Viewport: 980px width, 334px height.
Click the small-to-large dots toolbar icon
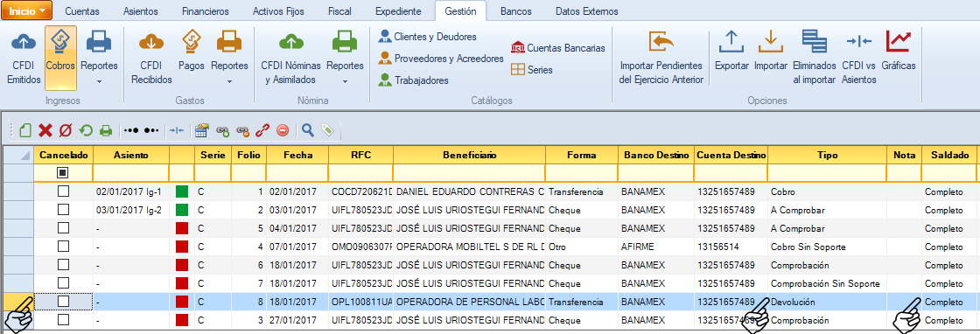(130, 130)
